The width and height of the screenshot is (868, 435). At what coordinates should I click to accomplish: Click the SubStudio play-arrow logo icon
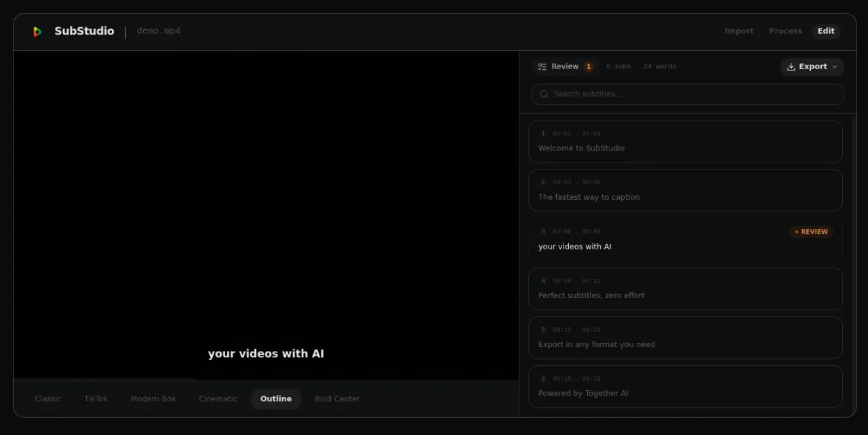click(x=37, y=31)
